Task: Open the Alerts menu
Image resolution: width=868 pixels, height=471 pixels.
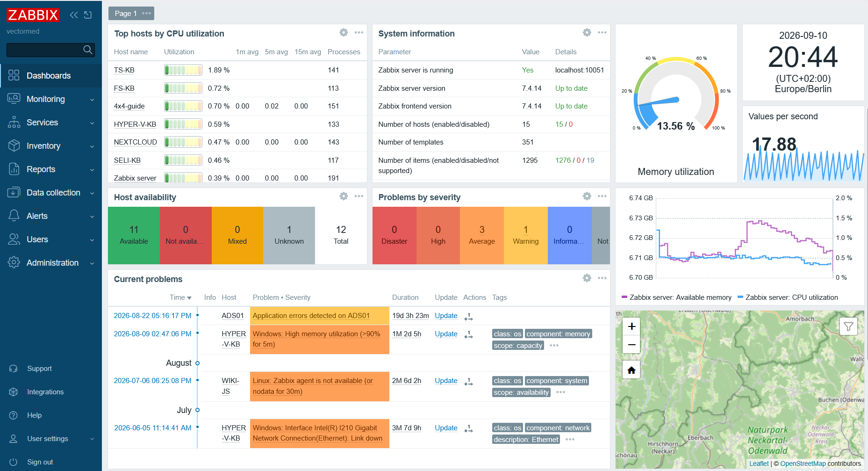Action: point(51,216)
